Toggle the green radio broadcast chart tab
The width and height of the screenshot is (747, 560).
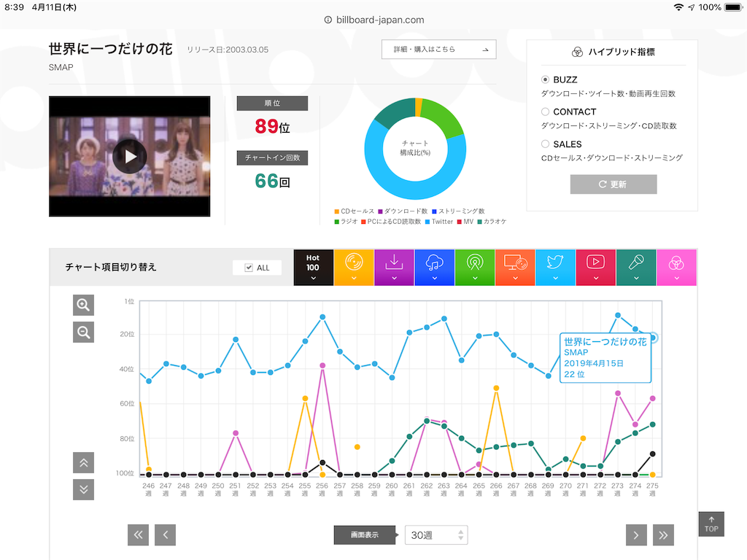pyautogui.click(x=475, y=268)
